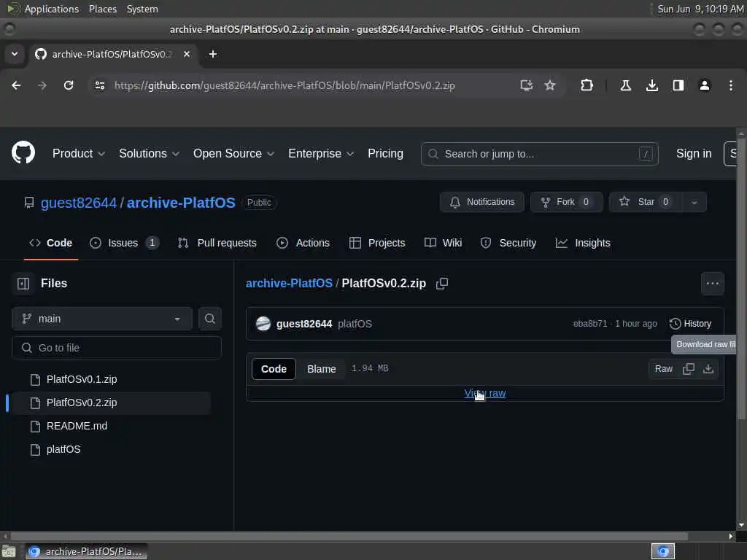The image size is (747, 560).
Task: Copy raw file icon beside Raw
Action: click(x=689, y=368)
